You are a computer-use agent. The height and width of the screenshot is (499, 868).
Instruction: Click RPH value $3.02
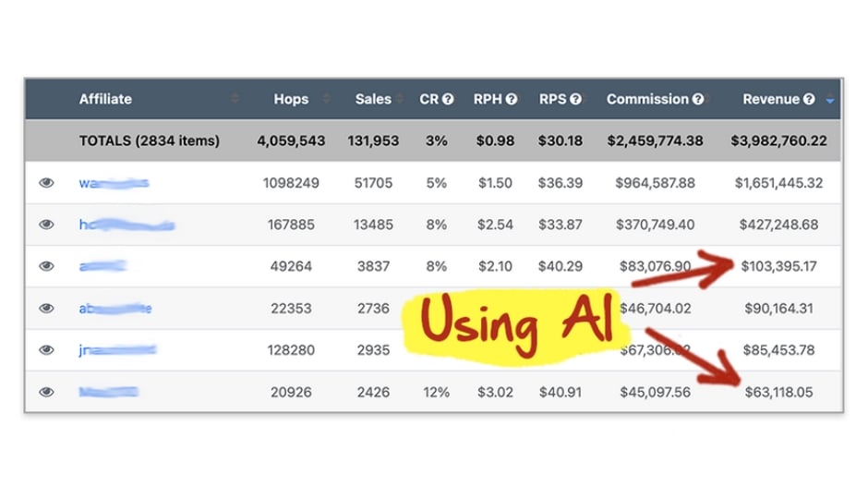495,392
